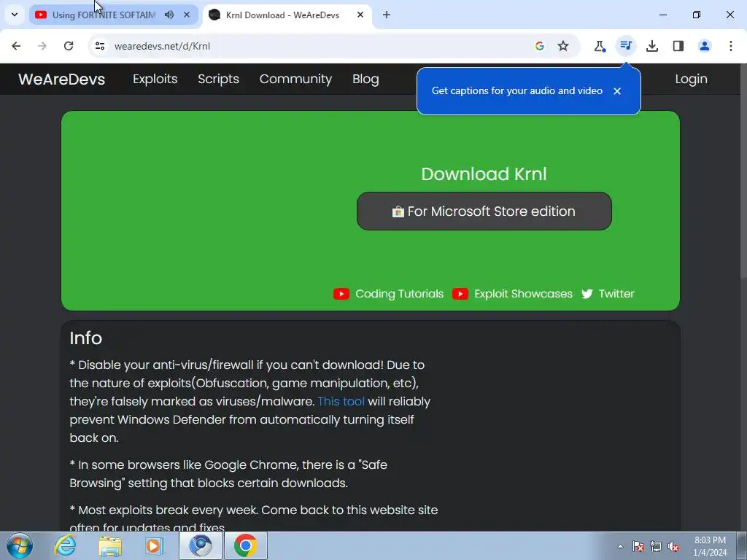Click the 'Info' section heading
Viewport: 747px width, 560px height.
(x=86, y=338)
